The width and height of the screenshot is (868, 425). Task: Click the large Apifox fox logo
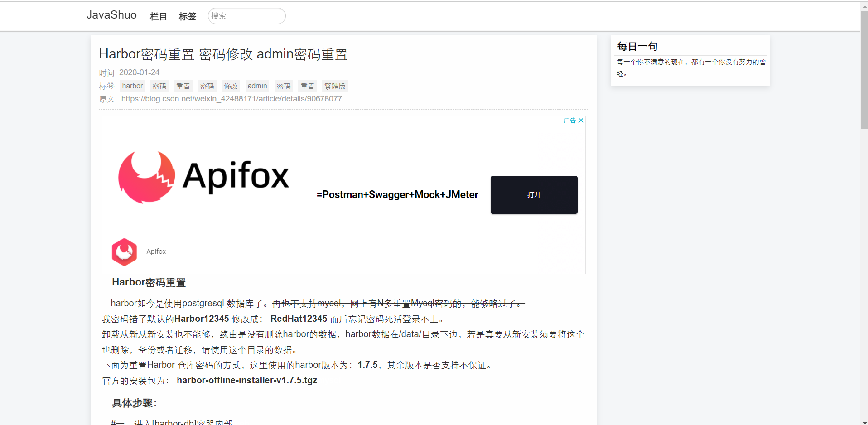click(146, 177)
